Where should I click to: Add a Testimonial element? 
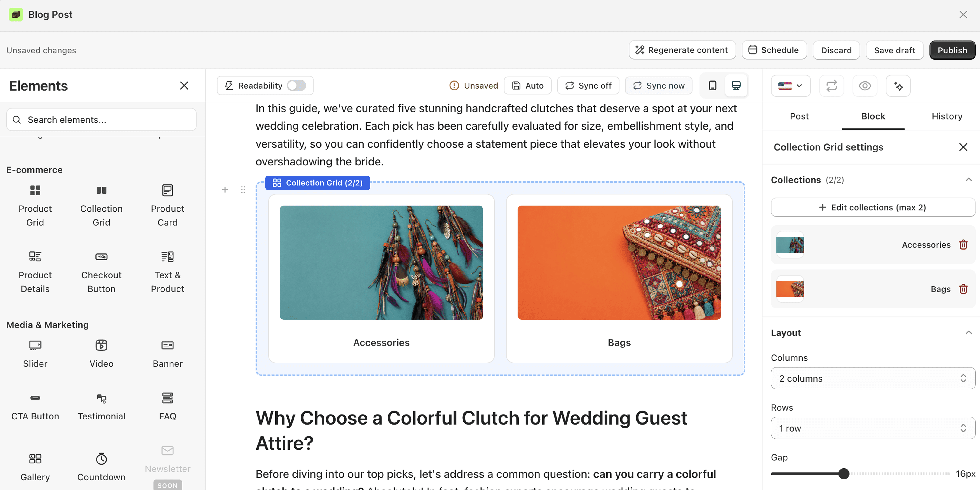coord(101,406)
